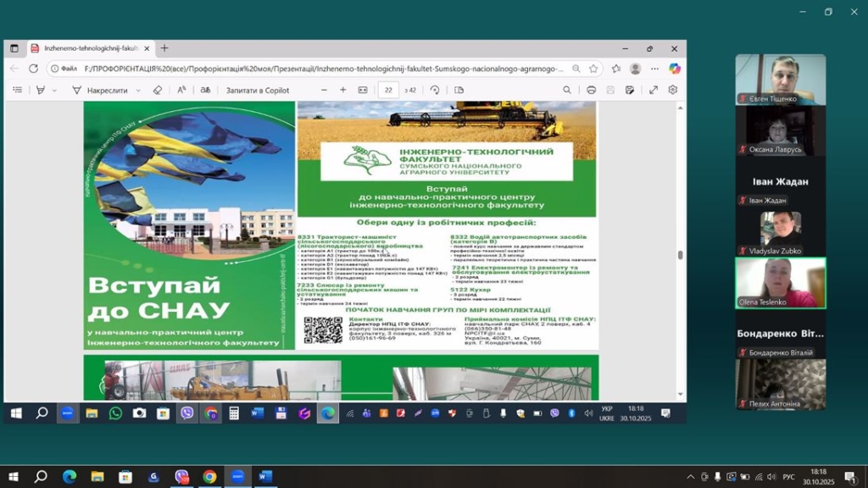Viewport: 868px width, 488px height.
Task: Open the browser menu with three dots
Action: (x=654, y=69)
